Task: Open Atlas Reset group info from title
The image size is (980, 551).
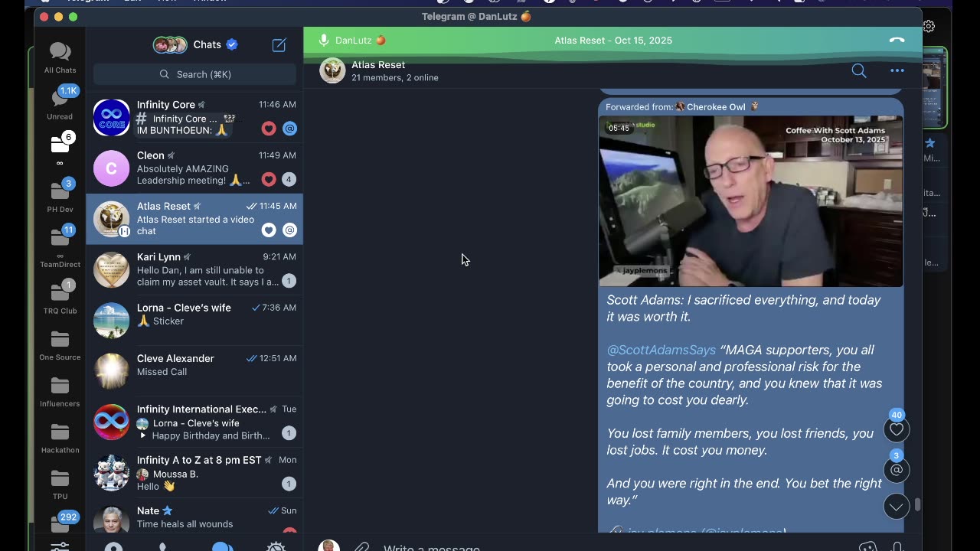Action: point(378,65)
